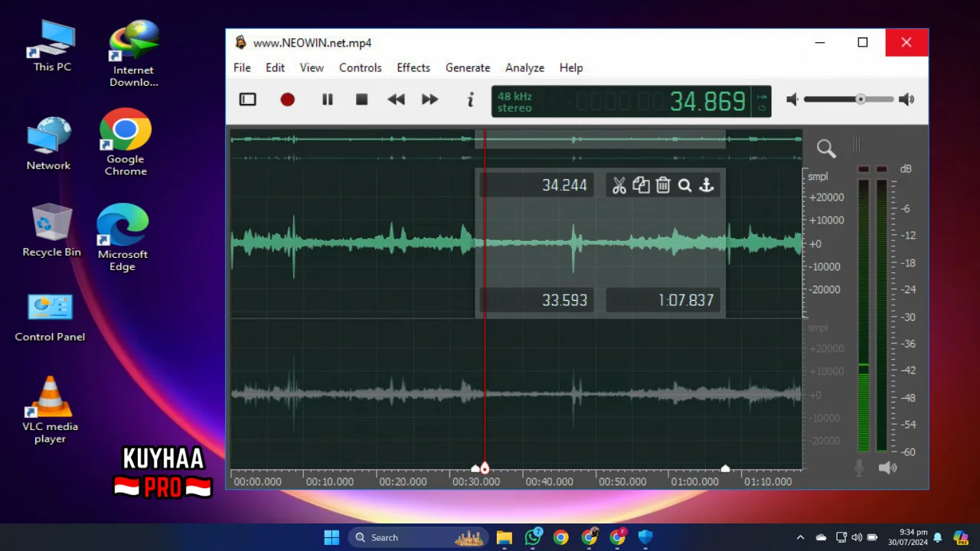Zoom to selection using magnifier in selection toolbar
The image size is (980, 551).
(x=685, y=185)
